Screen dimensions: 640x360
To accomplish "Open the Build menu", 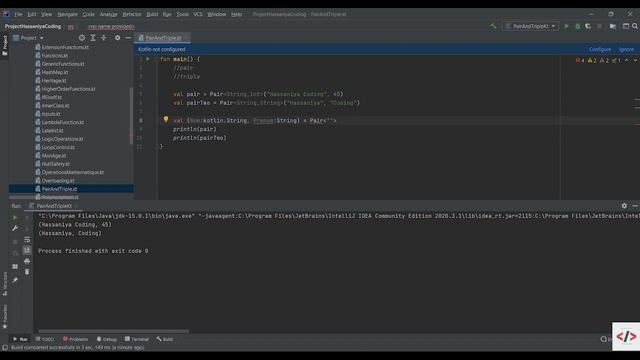I will tap(152, 14).
